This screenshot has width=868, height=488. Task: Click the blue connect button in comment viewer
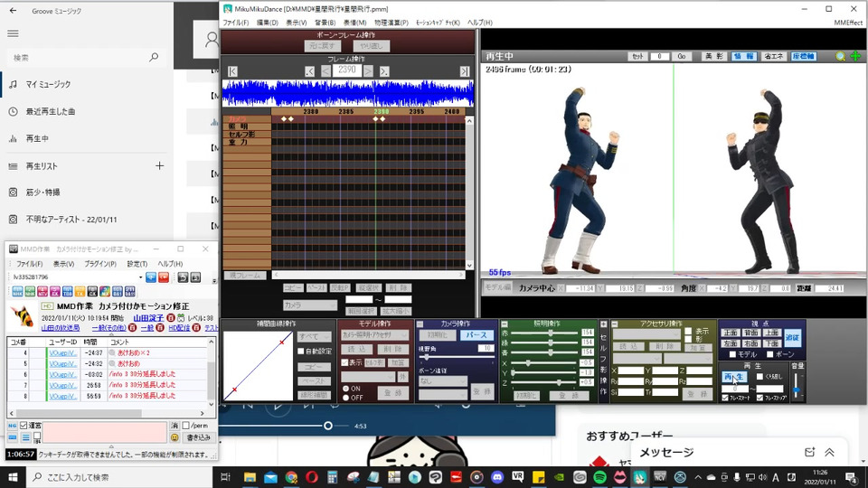click(x=151, y=277)
